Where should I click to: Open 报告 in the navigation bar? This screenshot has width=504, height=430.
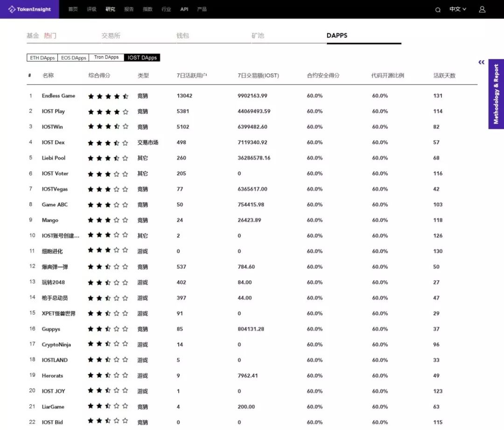pyautogui.click(x=129, y=9)
